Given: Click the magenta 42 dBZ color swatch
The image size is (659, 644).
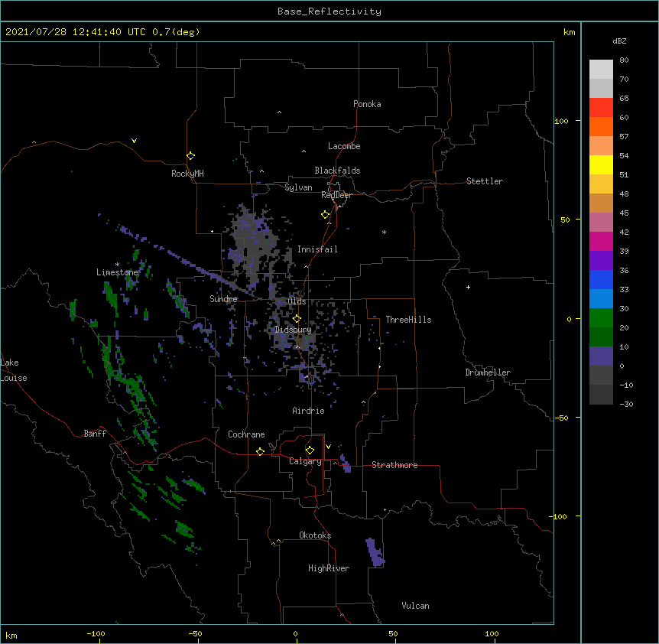Looking at the screenshot, I should pos(601,241).
